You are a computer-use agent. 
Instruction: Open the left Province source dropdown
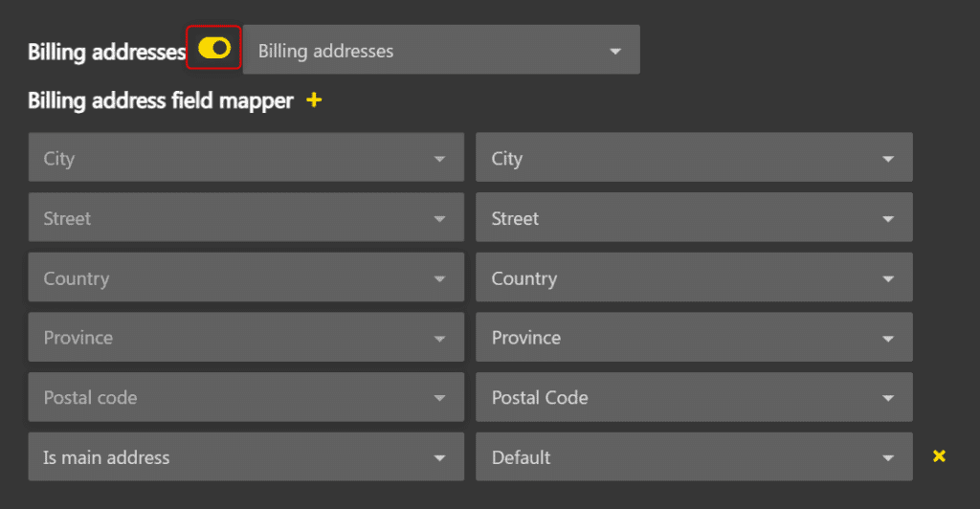point(245,338)
